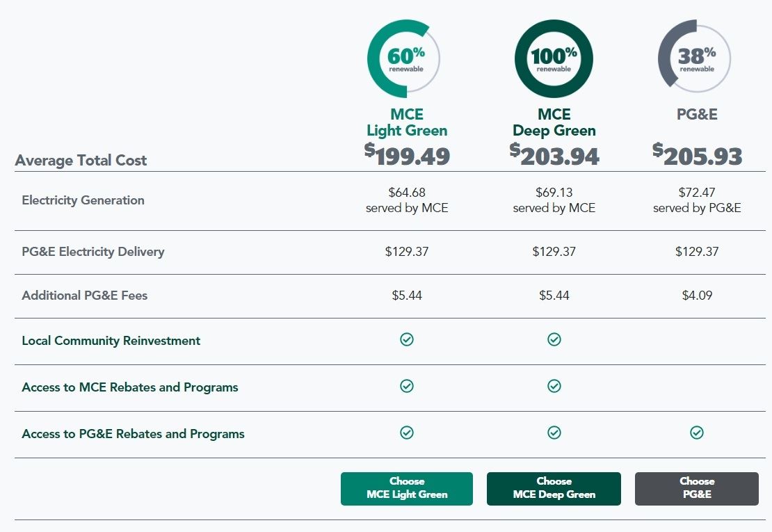Click PG&E column PG&E Rebates checkmark
This screenshot has height=532, width=772.
[697, 433]
